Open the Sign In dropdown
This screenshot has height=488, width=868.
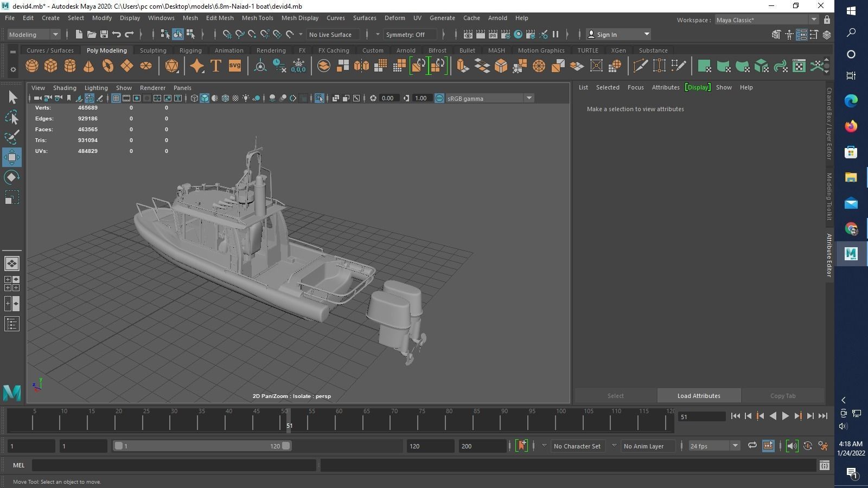tap(619, 34)
